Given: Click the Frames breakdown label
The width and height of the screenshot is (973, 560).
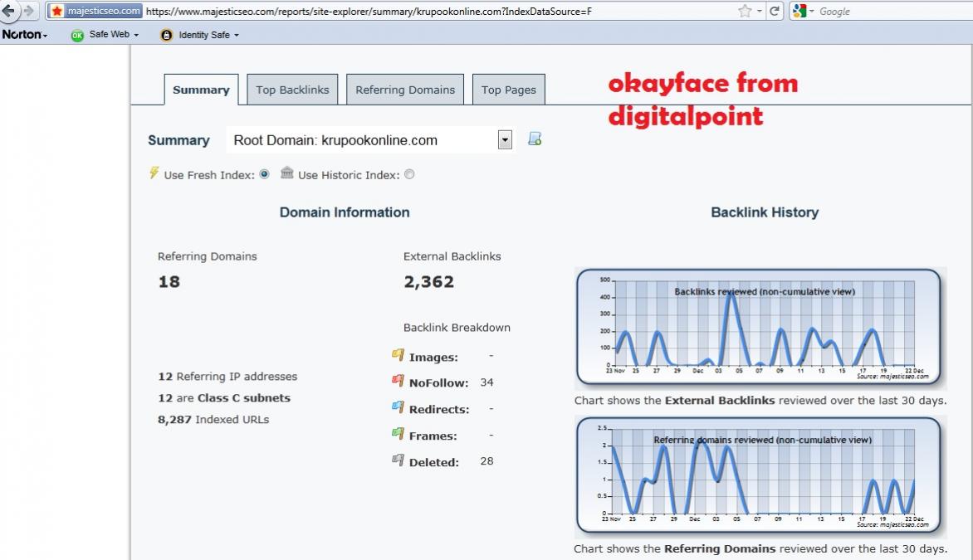Looking at the screenshot, I should [x=433, y=436].
